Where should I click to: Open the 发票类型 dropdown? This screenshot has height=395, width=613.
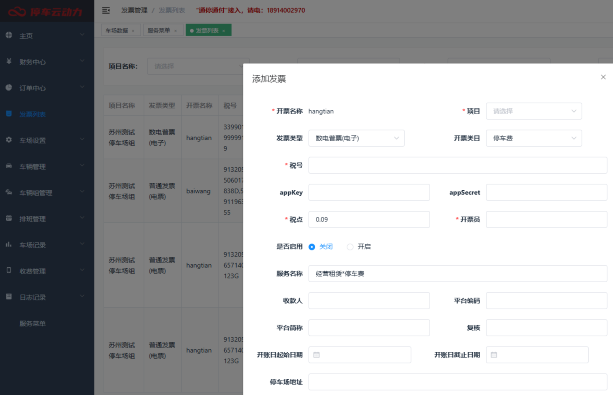[356, 138]
